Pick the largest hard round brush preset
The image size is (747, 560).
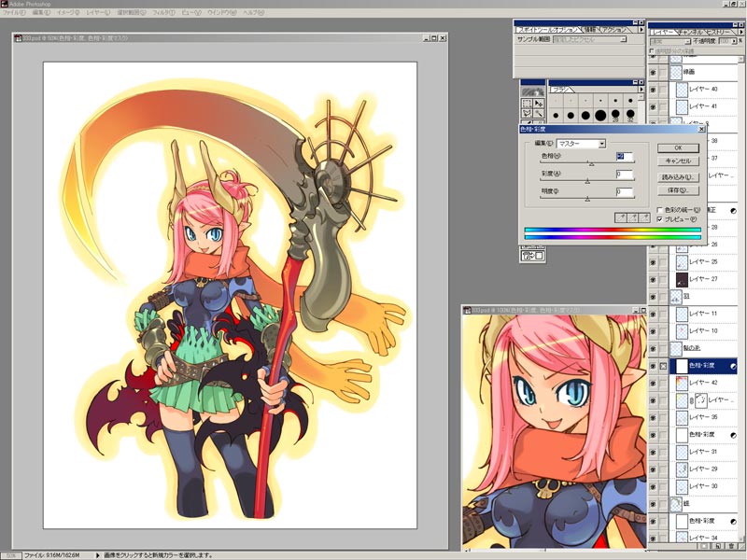point(600,115)
